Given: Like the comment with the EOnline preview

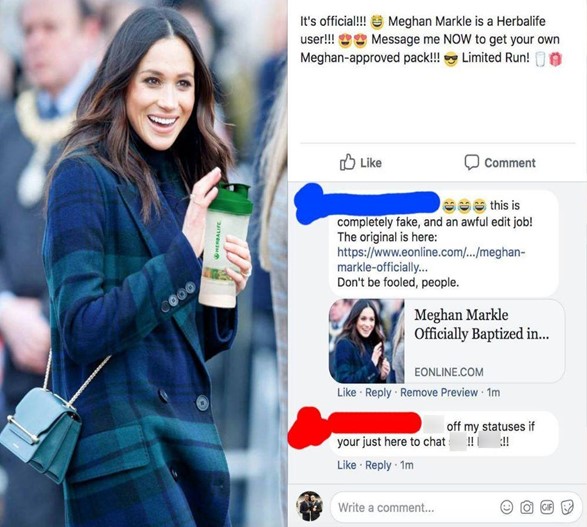Looking at the screenshot, I should 346,392.
